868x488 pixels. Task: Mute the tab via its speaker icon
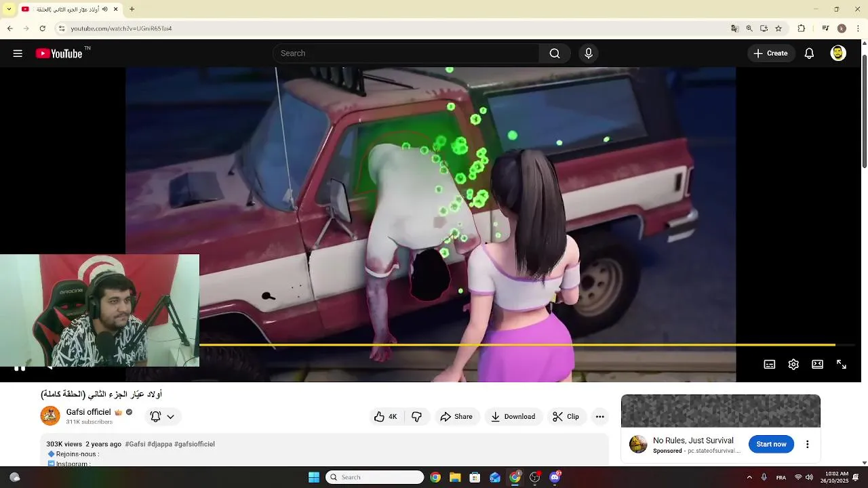click(104, 9)
